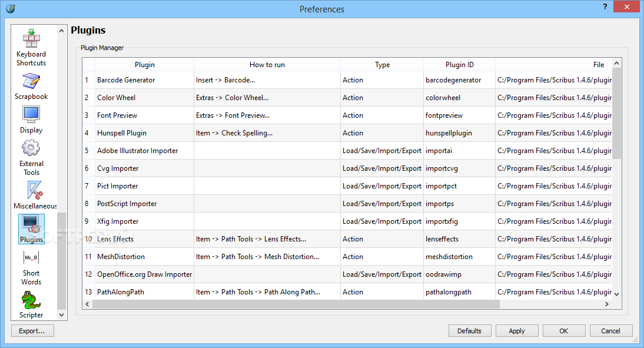Sort table by Plugin column header
644x348 pixels.
pos(145,65)
